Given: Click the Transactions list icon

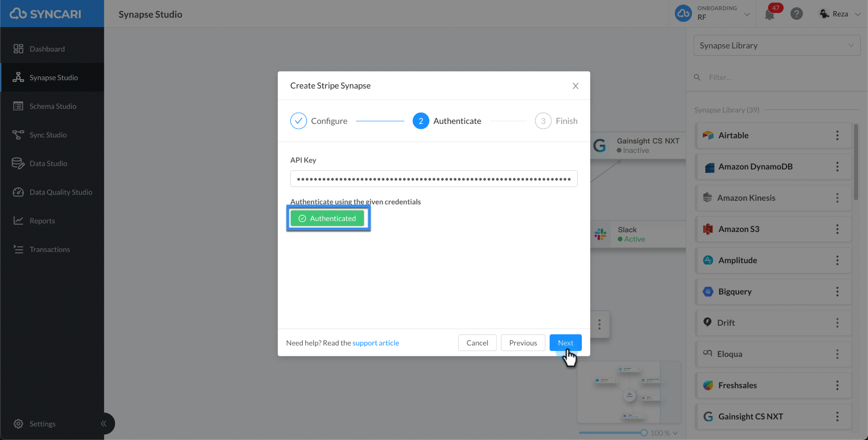Looking at the screenshot, I should tap(18, 249).
